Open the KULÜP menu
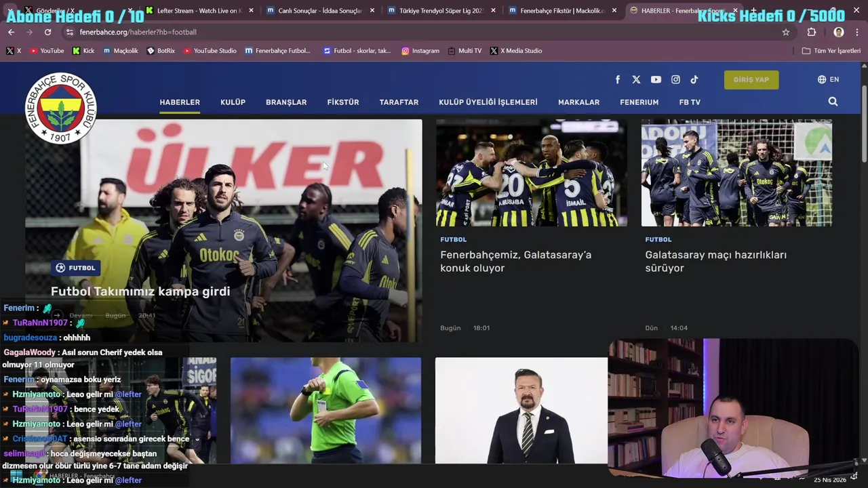This screenshot has height=488, width=868. pos(233,102)
